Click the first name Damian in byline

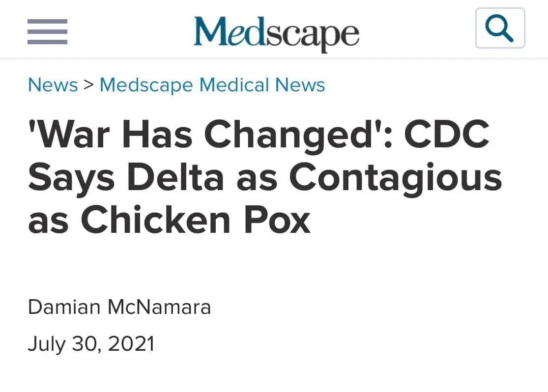pyautogui.click(x=64, y=307)
